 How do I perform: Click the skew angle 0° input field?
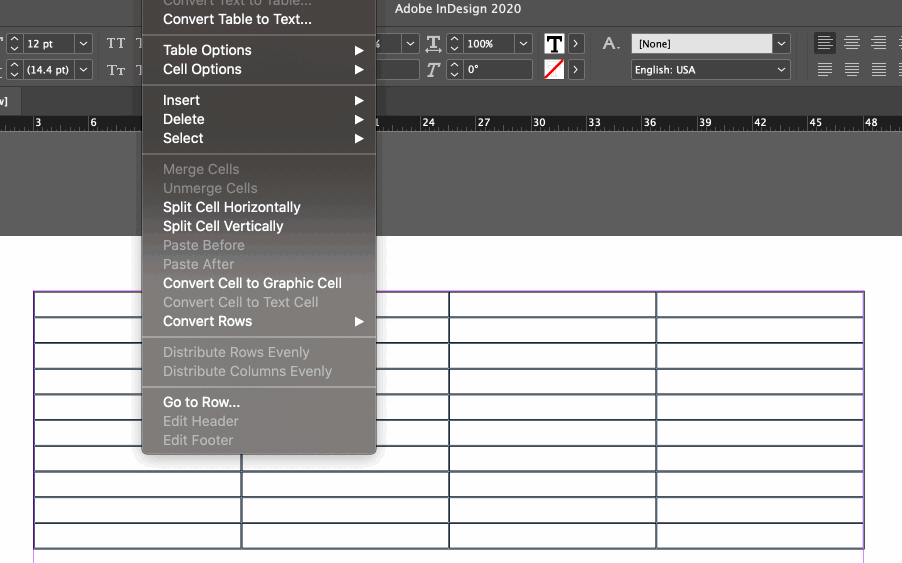point(497,70)
